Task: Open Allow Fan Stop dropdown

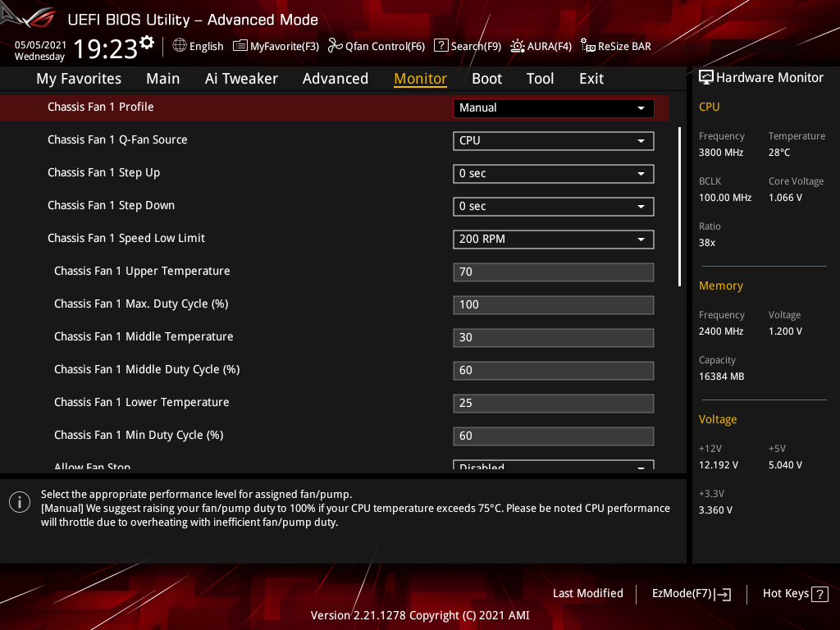Action: (554, 465)
